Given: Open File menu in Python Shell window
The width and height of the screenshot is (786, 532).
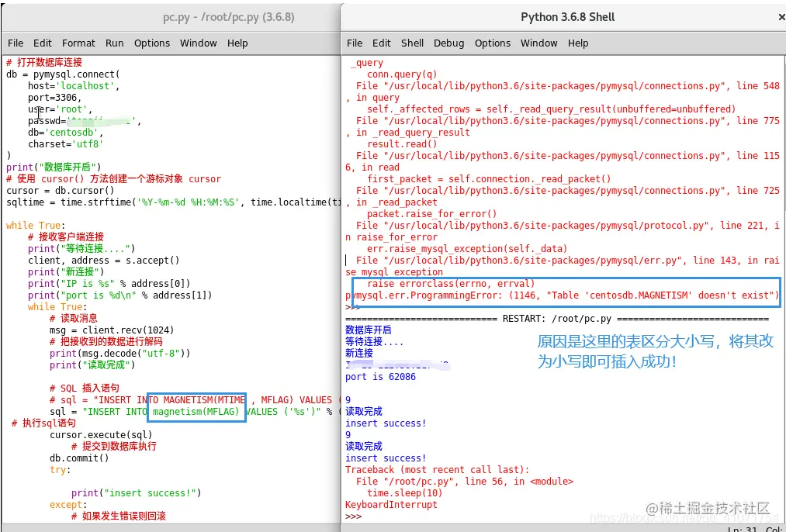Looking at the screenshot, I should [x=355, y=43].
